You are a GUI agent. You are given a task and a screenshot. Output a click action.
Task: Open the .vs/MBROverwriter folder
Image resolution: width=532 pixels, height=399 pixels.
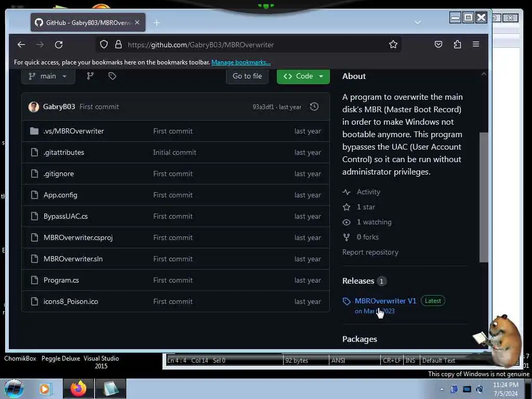tap(74, 131)
